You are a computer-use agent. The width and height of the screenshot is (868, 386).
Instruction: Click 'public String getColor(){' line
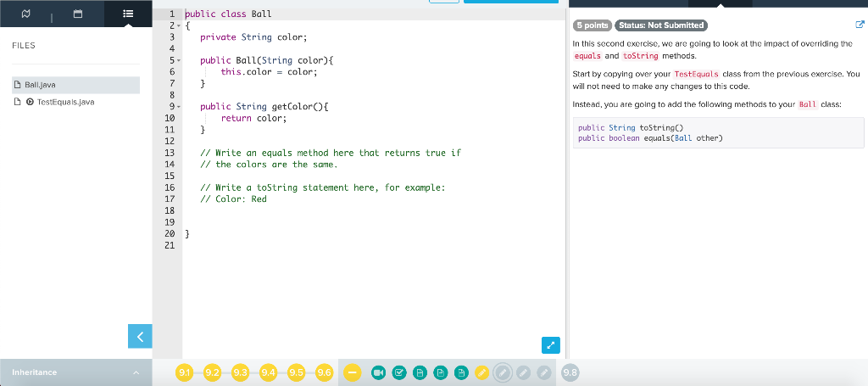tap(264, 107)
